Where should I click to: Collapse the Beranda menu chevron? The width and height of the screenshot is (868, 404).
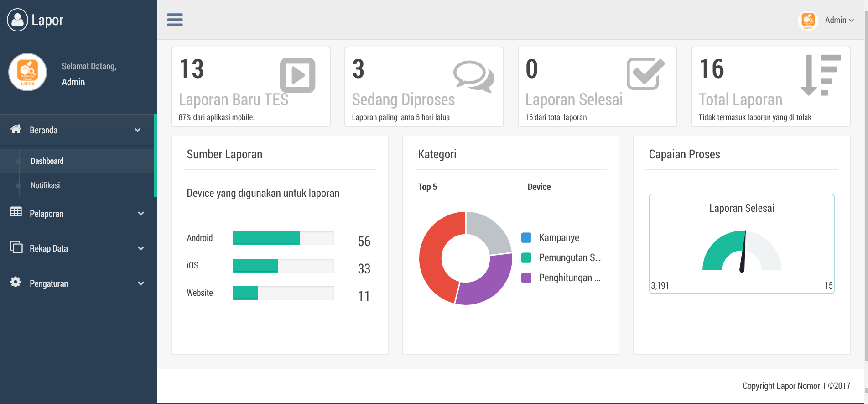pyautogui.click(x=137, y=130)
